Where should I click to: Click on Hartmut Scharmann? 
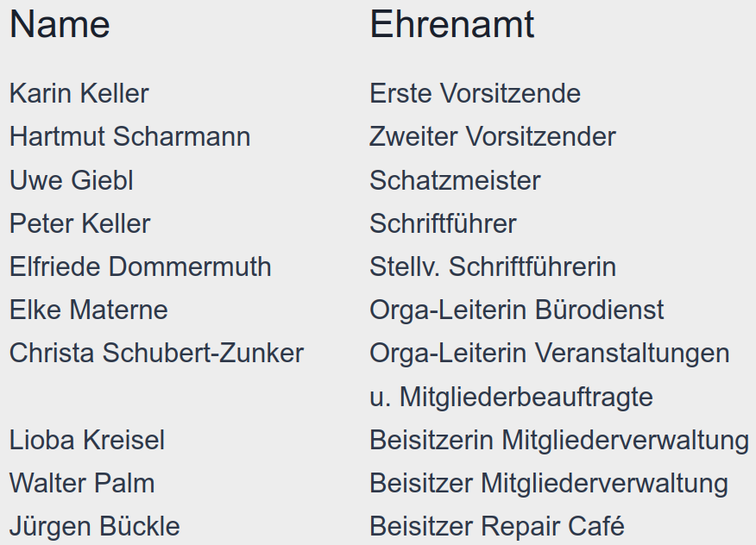point(129,137)
